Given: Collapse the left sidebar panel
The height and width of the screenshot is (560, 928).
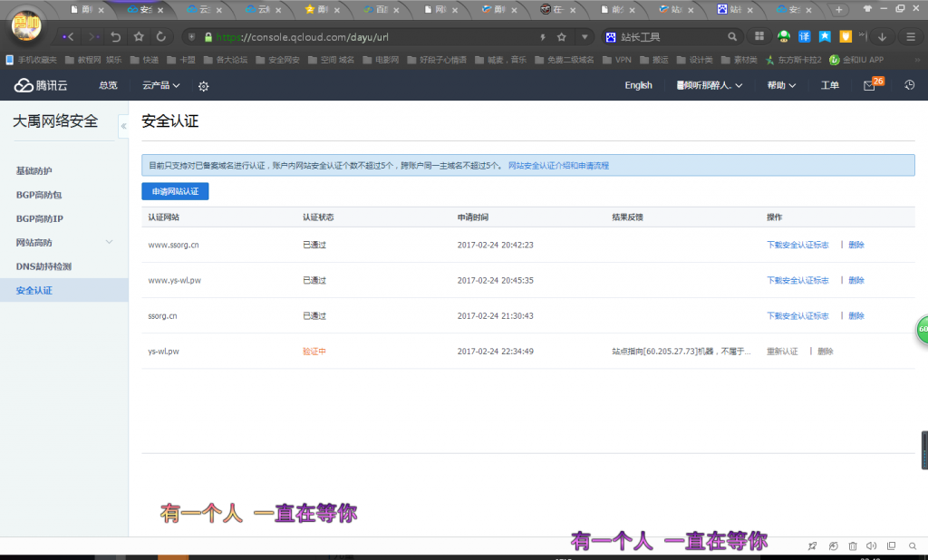Looking at the screenshot, I should pos(123,127).
